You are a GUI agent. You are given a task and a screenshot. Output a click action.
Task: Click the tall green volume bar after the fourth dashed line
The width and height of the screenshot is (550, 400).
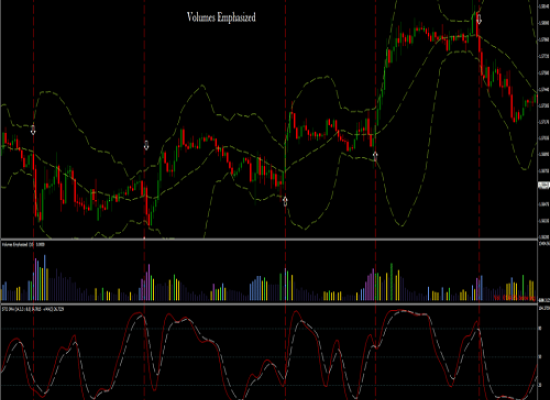[x=391, y=282]
